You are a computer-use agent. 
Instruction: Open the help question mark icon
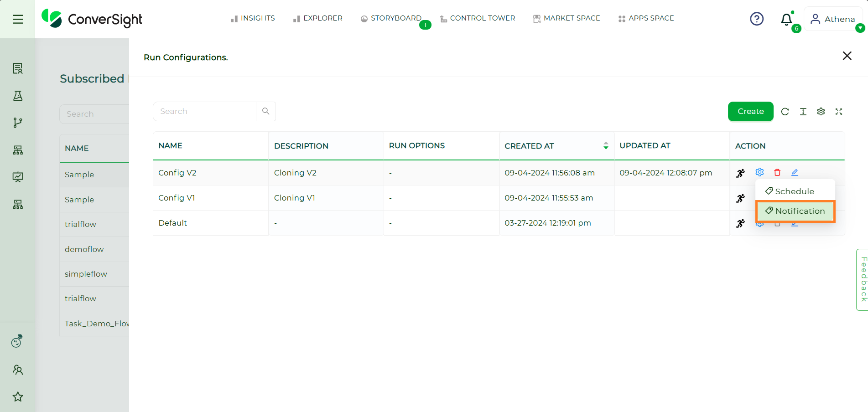pyautogui.click(x=757, y=19)
